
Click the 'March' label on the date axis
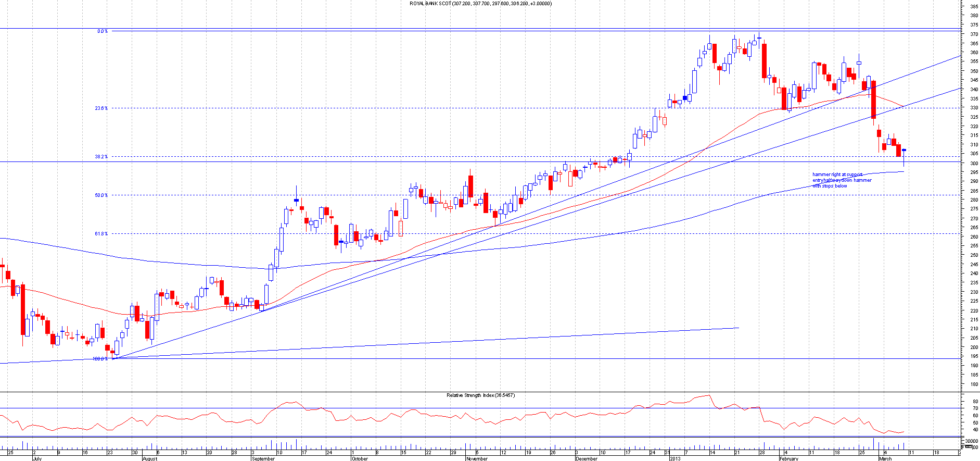[x=885, y=459]
